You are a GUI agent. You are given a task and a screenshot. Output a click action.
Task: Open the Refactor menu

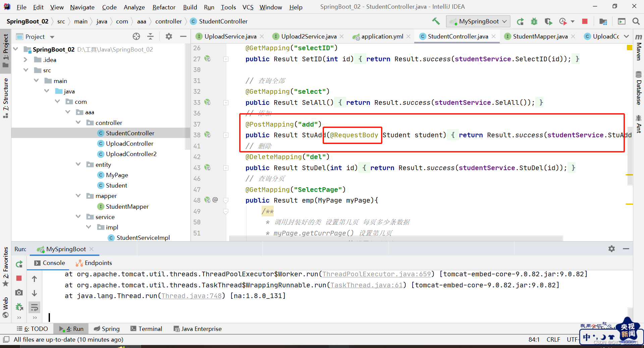tap(164, 7)
